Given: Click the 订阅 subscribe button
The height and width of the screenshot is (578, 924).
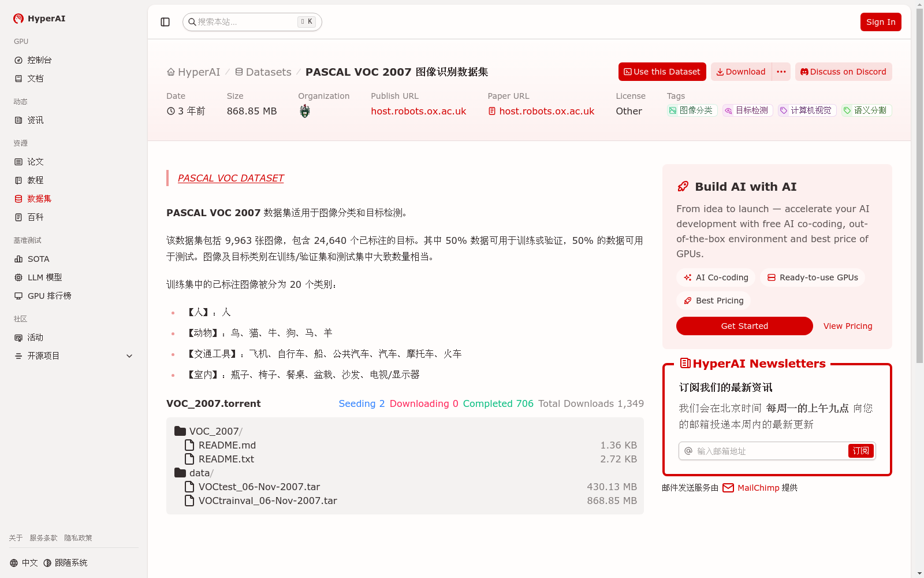Looking at the screenshot, I should click(x=861, y=451).
